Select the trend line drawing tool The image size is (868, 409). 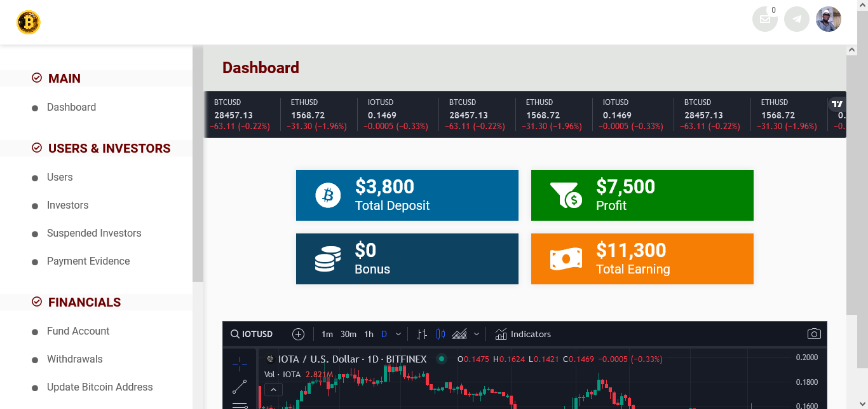240,386
